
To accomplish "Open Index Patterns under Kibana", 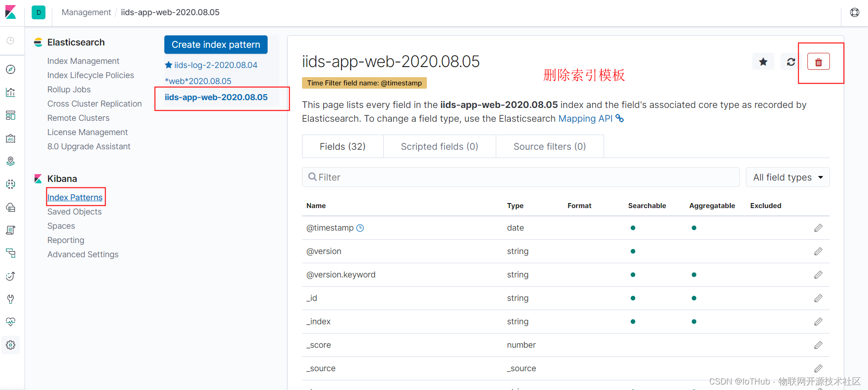I will pos(75,198).
